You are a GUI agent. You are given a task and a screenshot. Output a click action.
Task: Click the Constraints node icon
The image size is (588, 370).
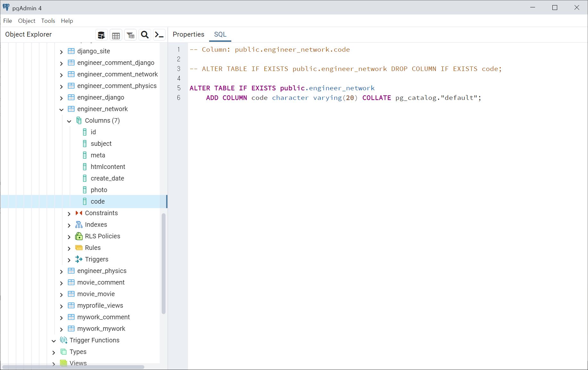click(x=79, y=213)
